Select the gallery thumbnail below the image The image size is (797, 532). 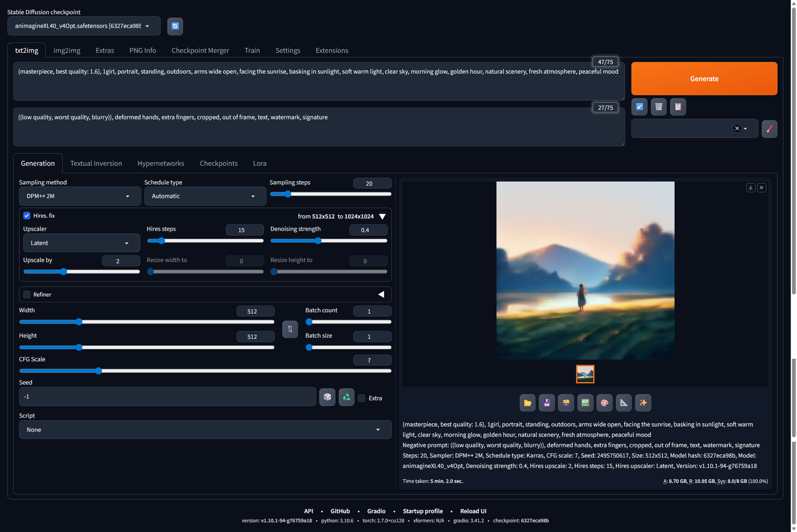tap(585, 374)
